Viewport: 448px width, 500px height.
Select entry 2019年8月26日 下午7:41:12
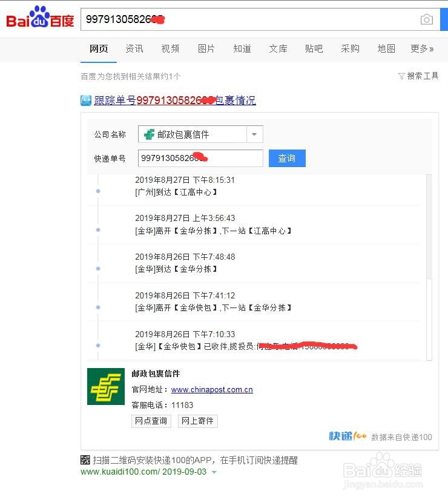click(x=185, y=295)
